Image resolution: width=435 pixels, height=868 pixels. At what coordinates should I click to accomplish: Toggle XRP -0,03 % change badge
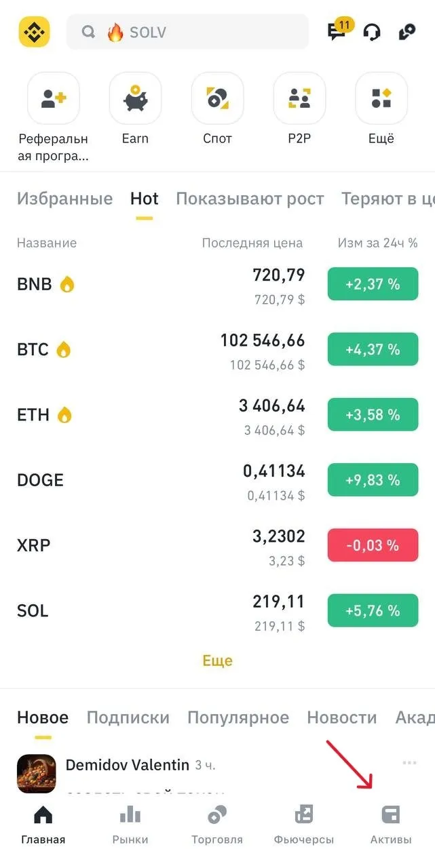pyautogui.click(x=373, y=545)
